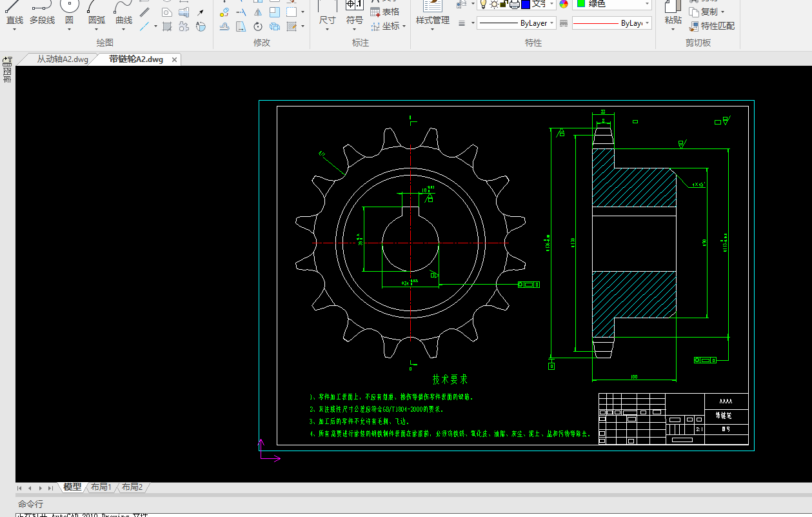Toggle the layer freeze sun icon

click(493, 4)
